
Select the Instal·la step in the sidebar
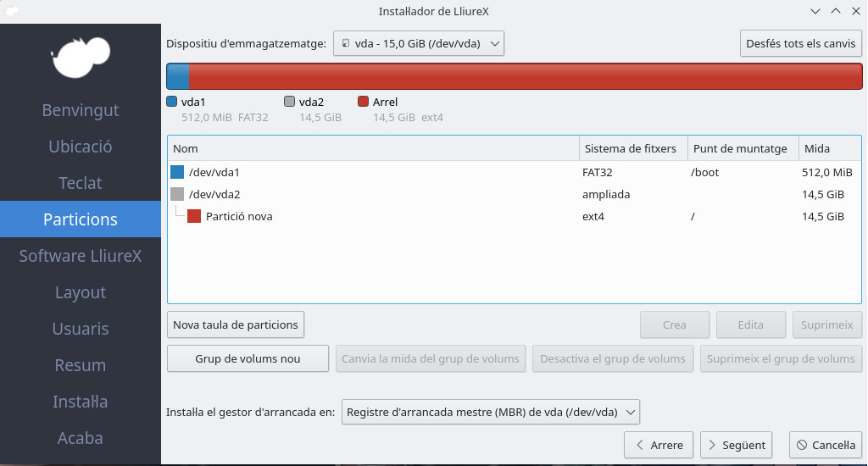pos(81,402)
